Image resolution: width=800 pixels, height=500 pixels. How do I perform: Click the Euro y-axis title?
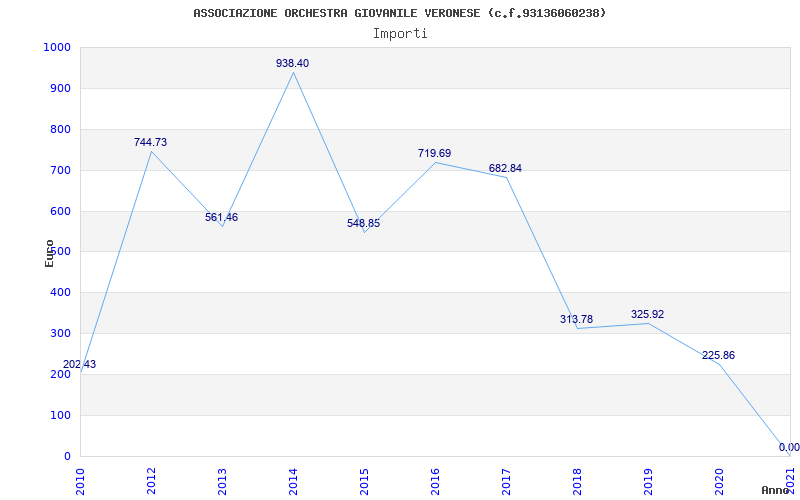click(49, 253)
